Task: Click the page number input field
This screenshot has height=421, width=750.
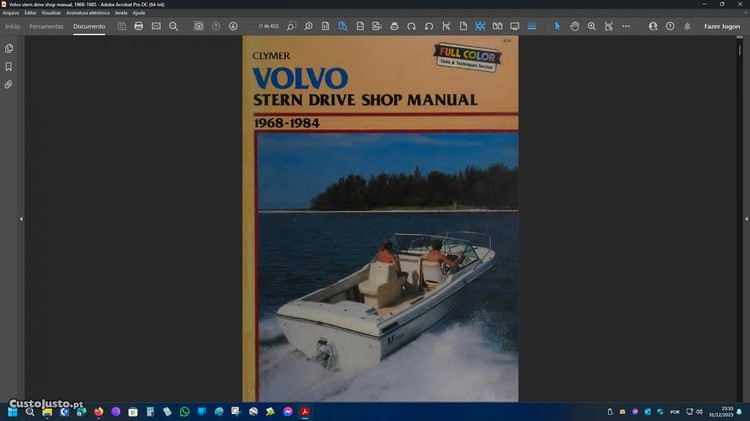Action: (269, 26)
